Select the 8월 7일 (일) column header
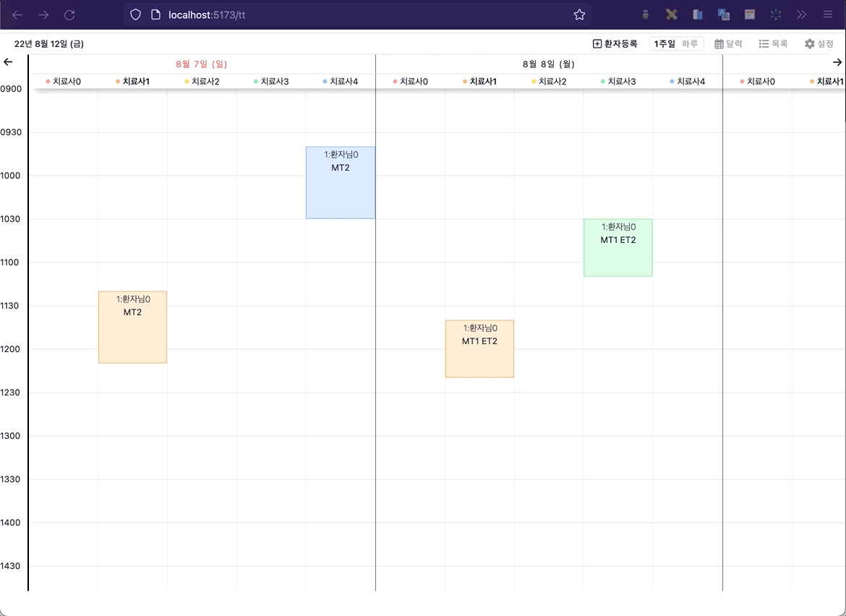846x616 pixels. (201, 64)
